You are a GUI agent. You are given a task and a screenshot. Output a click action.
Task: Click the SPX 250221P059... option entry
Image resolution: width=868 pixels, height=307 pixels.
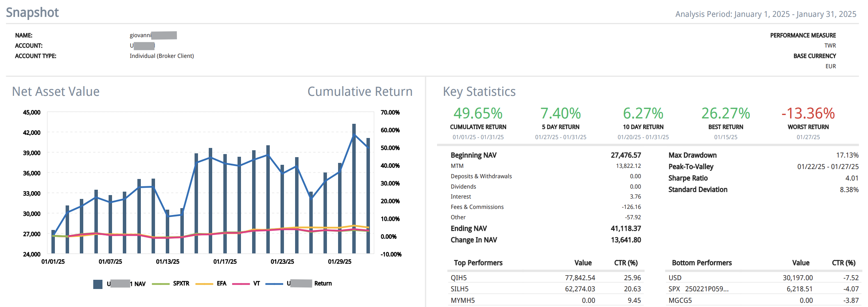tap(698, 289)
